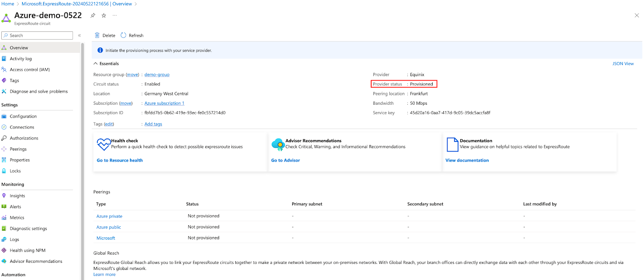Open Azure subscription 1 link
The height and width of the screenshot is (280, 644).
pyautogui.click(x=164, y=103)
